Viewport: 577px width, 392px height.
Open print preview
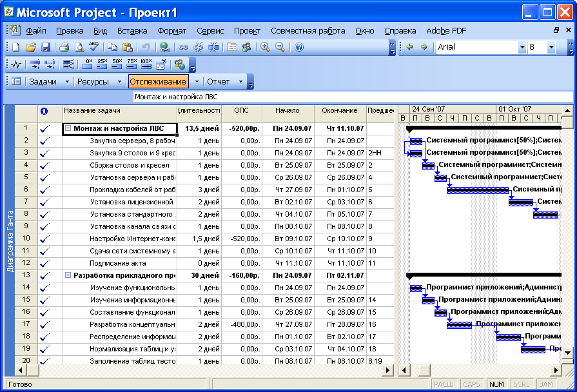[79, 47]
